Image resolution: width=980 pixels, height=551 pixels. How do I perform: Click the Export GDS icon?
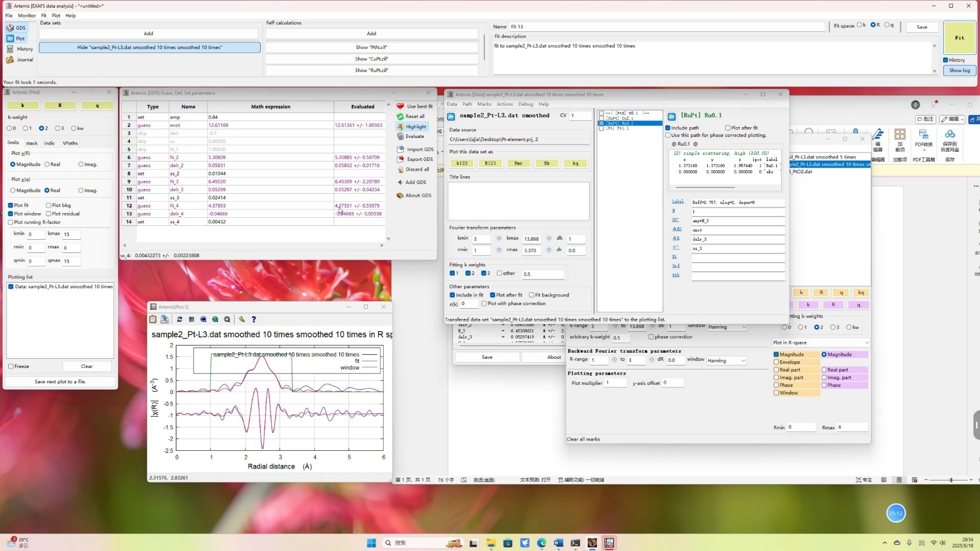[400, 159]
